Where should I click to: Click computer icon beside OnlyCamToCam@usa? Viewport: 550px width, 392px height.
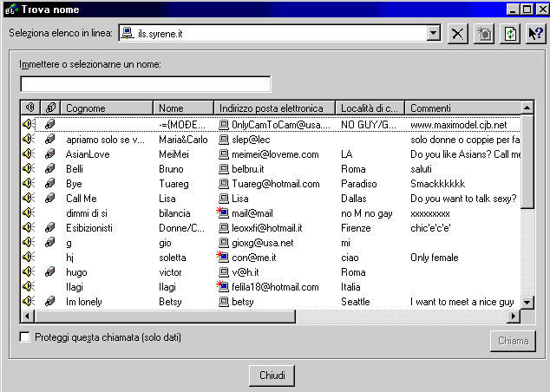[x=224, y=125]
